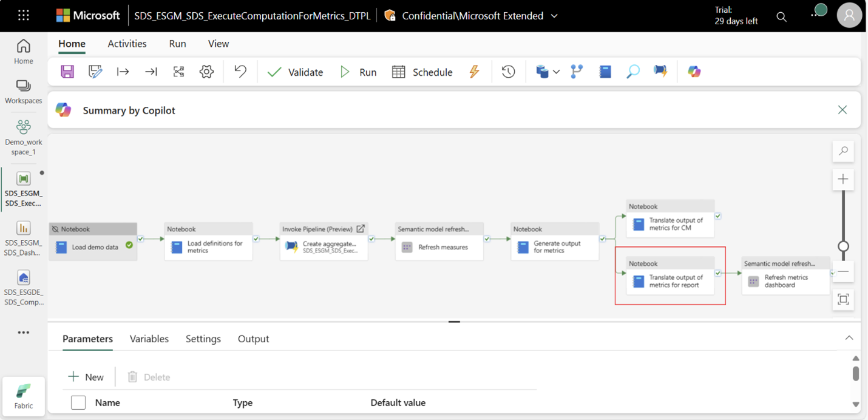
Task: Open the Run ribbon tab
Action: [x=177, y=44]
